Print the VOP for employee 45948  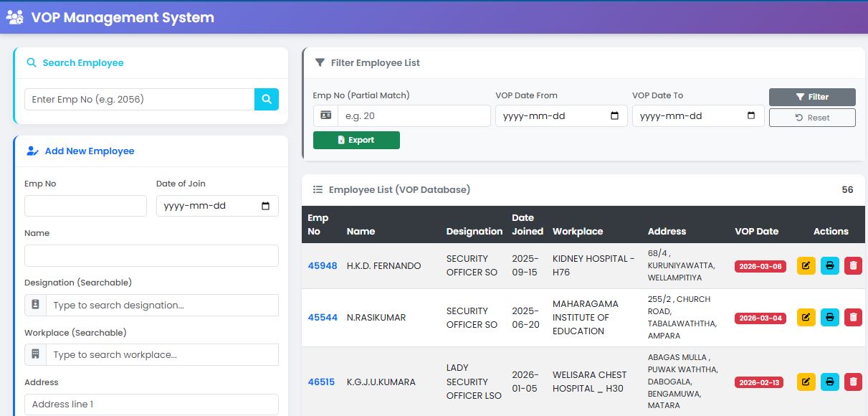(x=830, y=266)
